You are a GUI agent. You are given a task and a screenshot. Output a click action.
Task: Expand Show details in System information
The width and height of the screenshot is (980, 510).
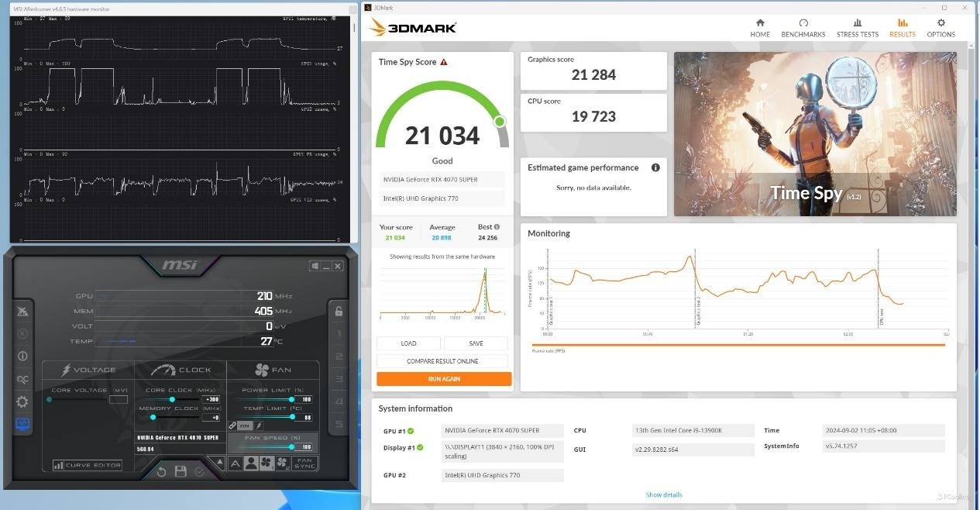click(664, 494)
